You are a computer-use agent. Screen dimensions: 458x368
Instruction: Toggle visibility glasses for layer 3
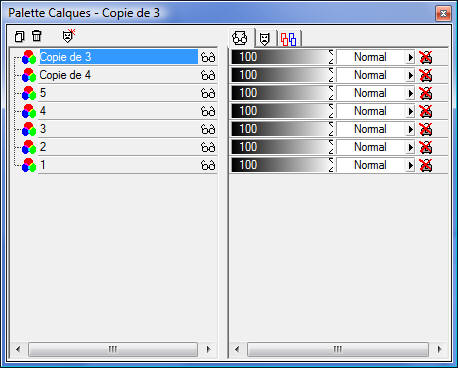click(208, 130)
